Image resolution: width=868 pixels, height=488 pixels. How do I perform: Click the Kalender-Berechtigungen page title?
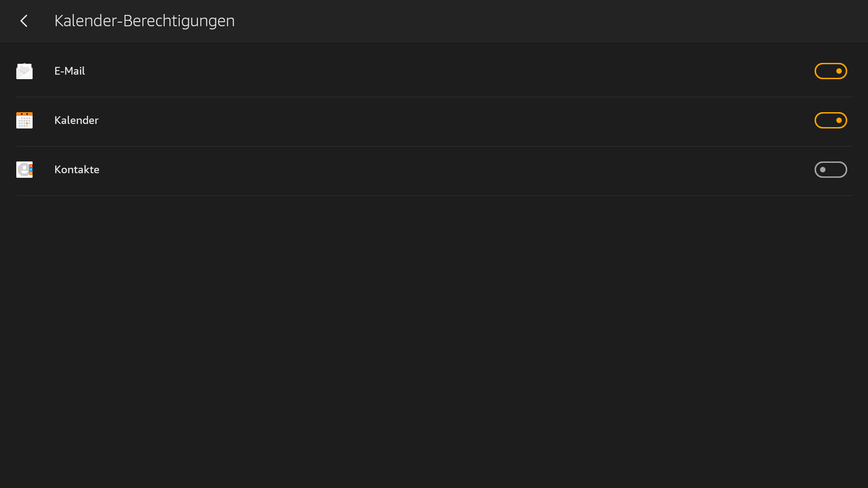[x=144, y=21]
